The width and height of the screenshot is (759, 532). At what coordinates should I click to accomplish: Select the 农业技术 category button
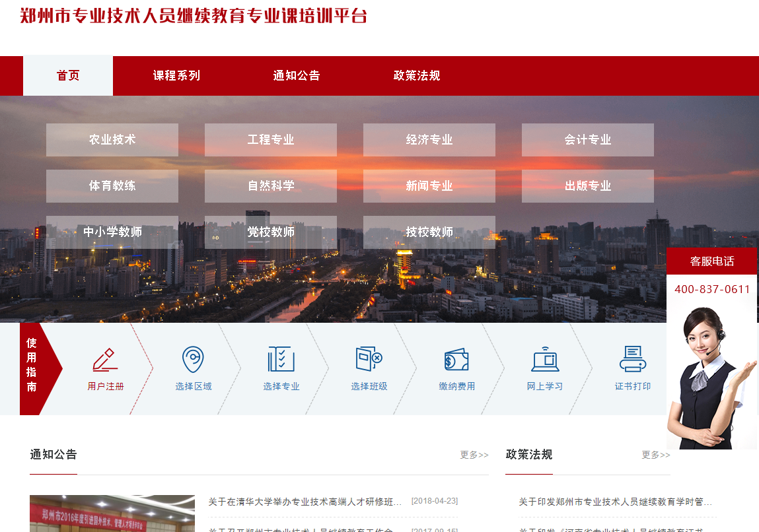point(112,140)
